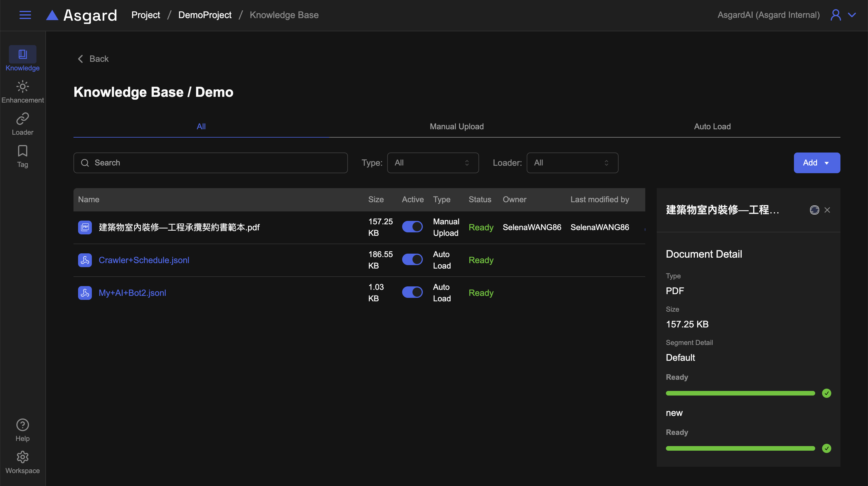The height and width of the screenshot is (486, 868).
Task: Click the user profile icon
Action: coord(835,15)
